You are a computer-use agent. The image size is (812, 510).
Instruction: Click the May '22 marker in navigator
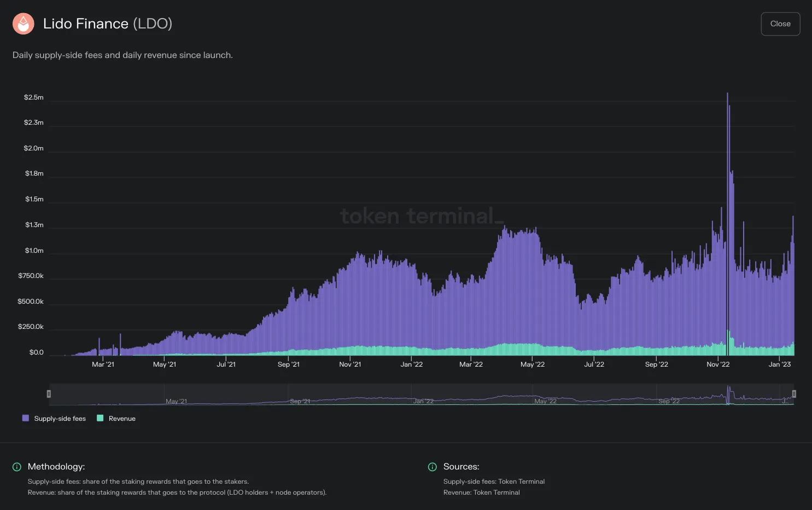click(x=545, y=401)
